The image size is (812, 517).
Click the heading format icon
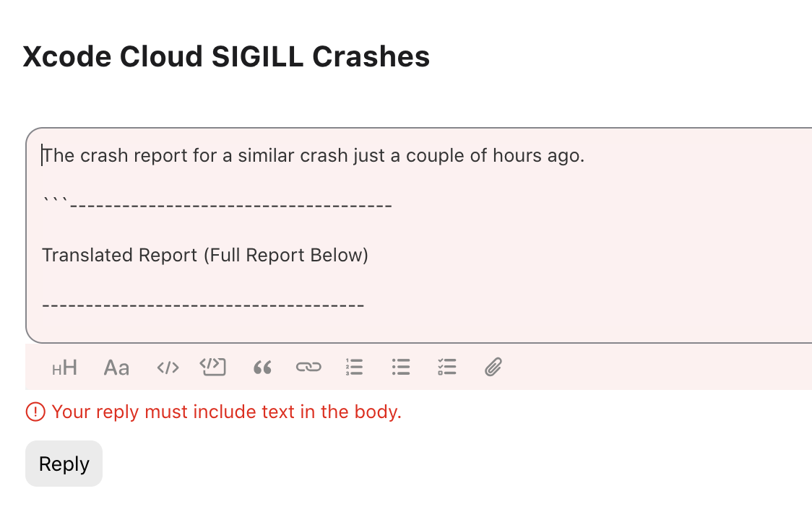(x=65, y=368)
